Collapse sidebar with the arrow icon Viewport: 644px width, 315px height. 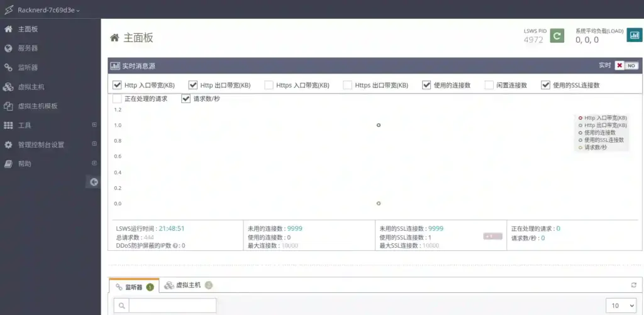coord(94,182)
